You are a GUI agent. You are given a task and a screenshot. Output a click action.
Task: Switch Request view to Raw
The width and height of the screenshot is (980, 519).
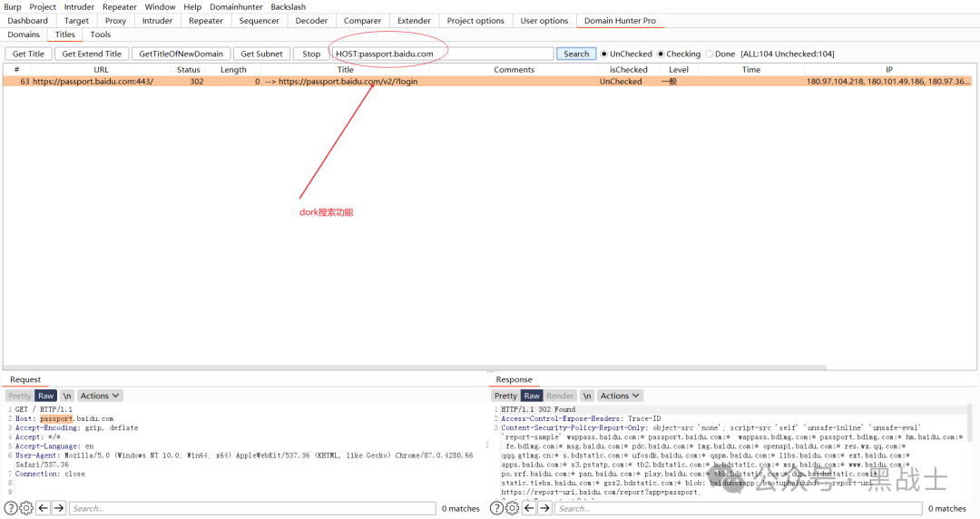pos(46,396)
